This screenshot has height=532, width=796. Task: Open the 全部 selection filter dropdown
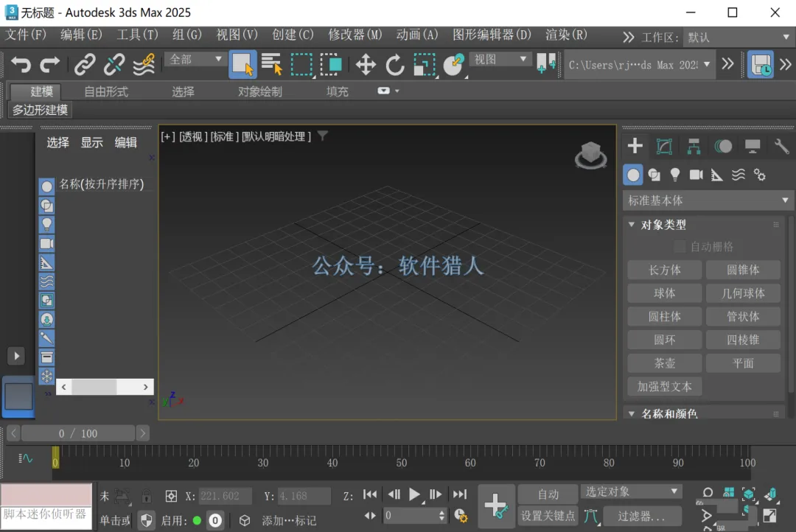195,60
